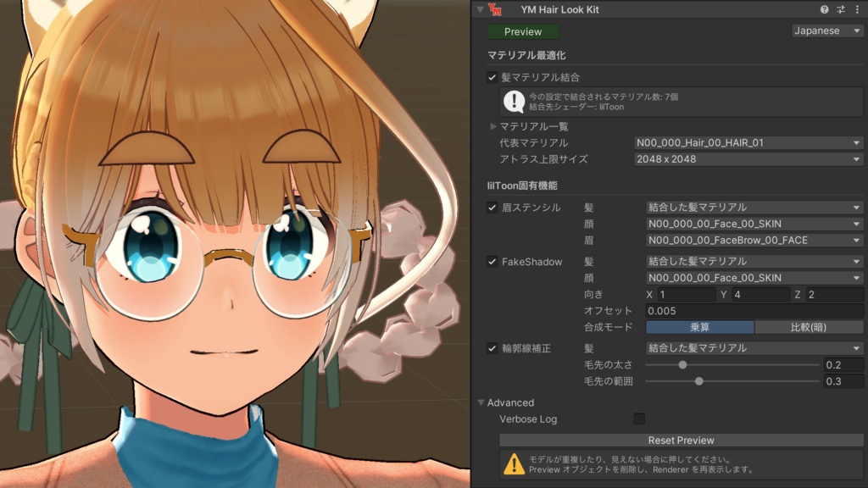The image size is (868, 488).
Task: Click the 向き Z value field
Action: point(835,294)
